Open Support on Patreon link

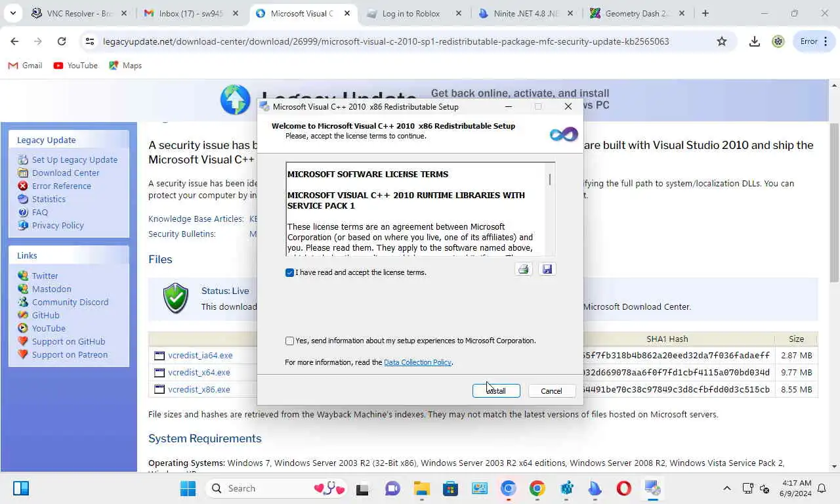click(x=70, y=354)
